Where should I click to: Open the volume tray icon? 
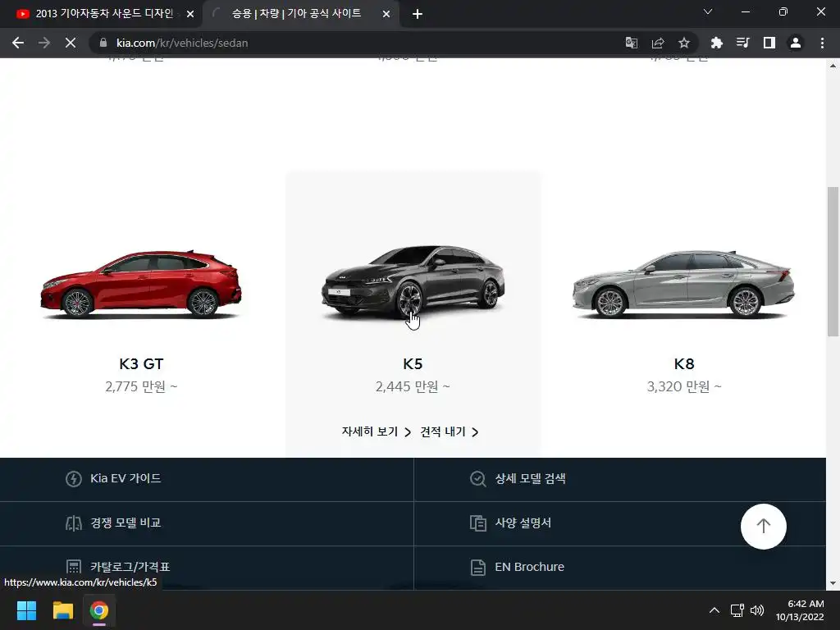pyautogui.click(x=757, y=610)
